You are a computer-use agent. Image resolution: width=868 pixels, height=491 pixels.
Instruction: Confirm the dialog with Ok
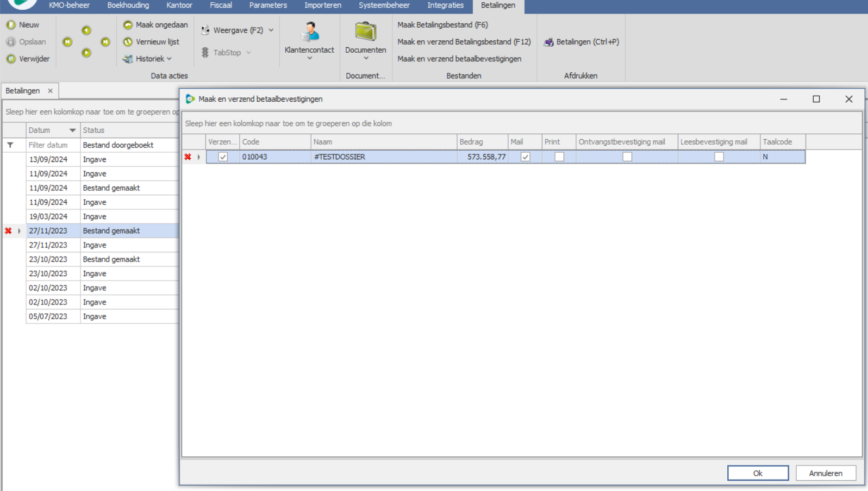pyautogui.click(x=757, y=473)
